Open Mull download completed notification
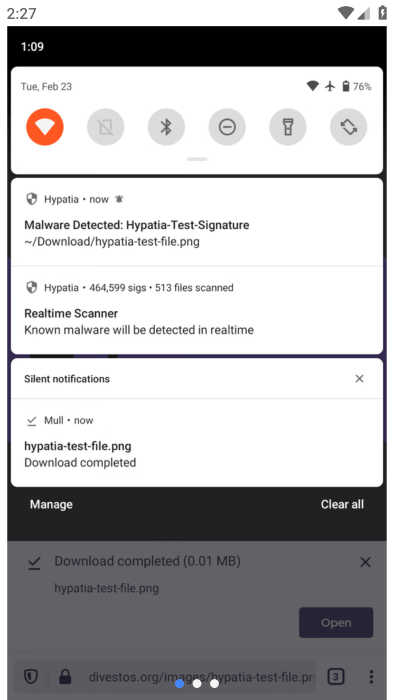This screenshot has width=394, height=700. click(197, 442)
